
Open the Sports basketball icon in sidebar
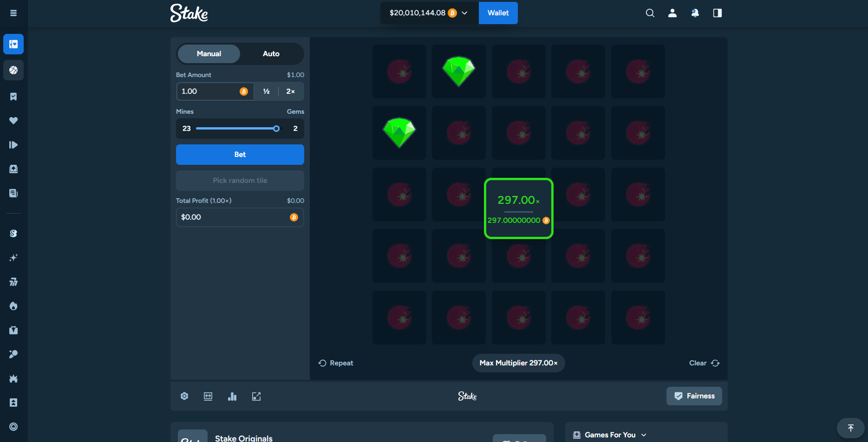[x=13, y=70]
